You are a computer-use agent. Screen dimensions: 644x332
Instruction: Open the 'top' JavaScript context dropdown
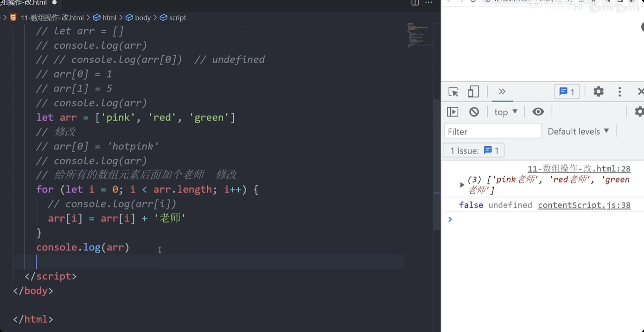pyautogui.click(x=505, y=112)
